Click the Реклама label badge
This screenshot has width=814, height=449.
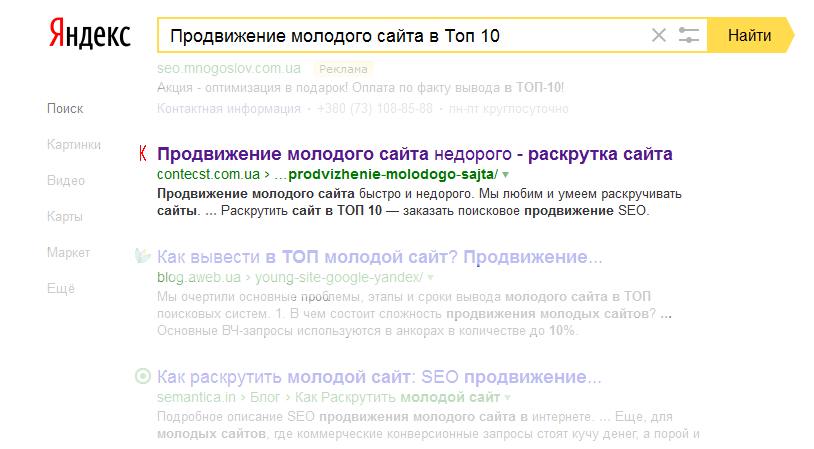click(x=343, y=69)
